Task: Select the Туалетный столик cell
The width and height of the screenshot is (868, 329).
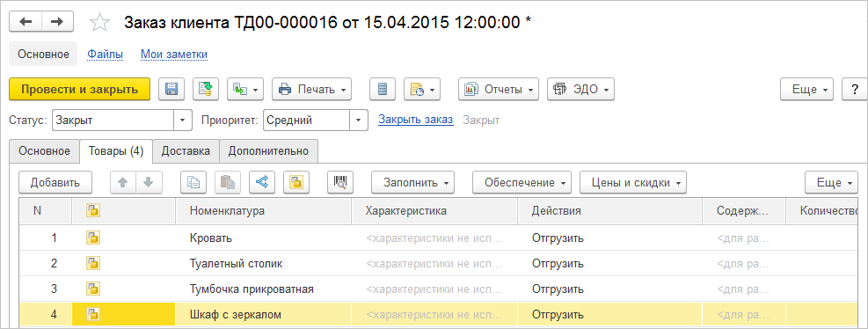Action: [264, 264]
